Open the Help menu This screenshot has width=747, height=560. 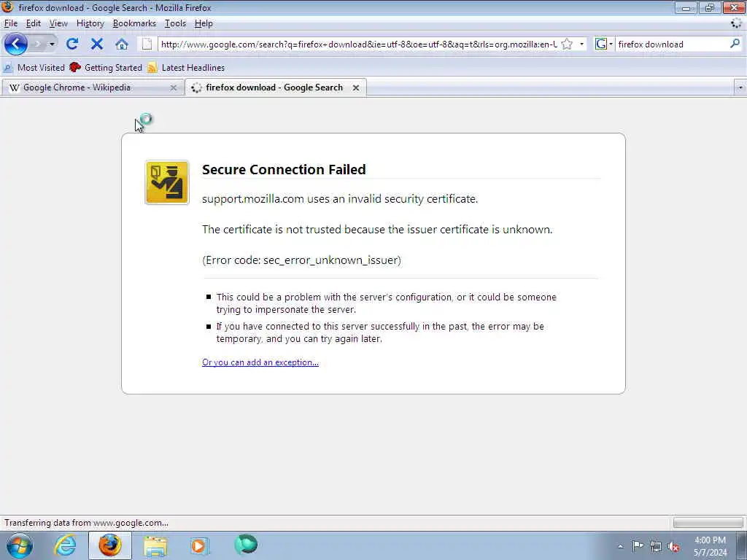tap(204, 23)
